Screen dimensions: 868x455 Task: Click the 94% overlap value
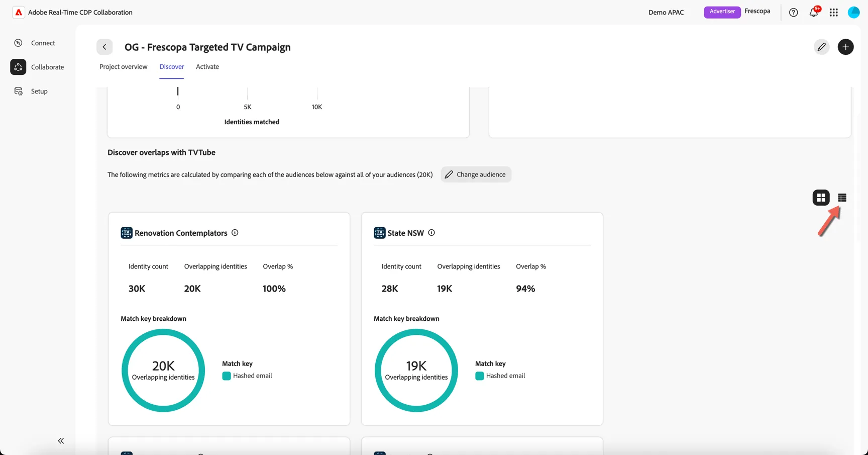(525, 289)
